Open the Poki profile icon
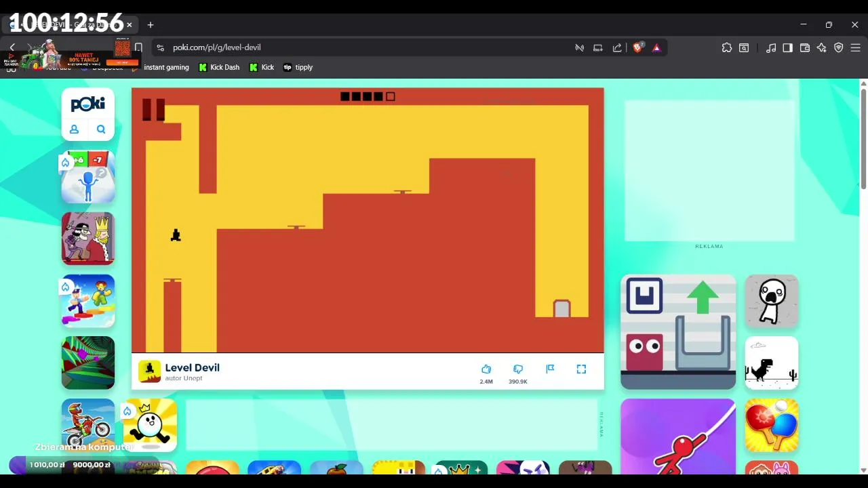868x488 pixels. coord(75,129)
